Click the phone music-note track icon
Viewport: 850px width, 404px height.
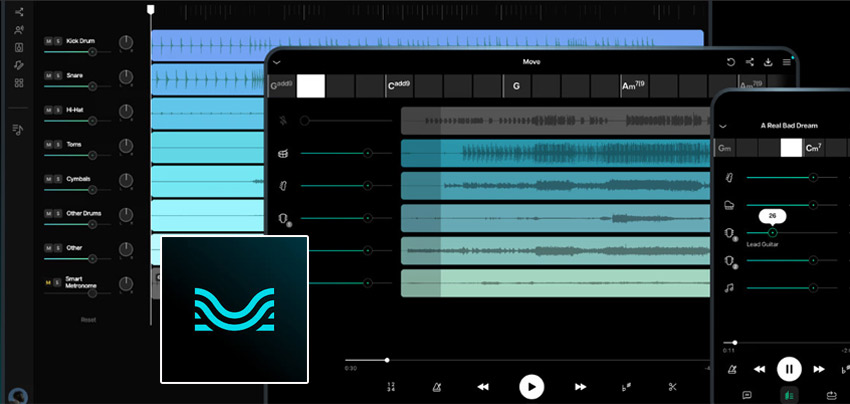[730, 288]
